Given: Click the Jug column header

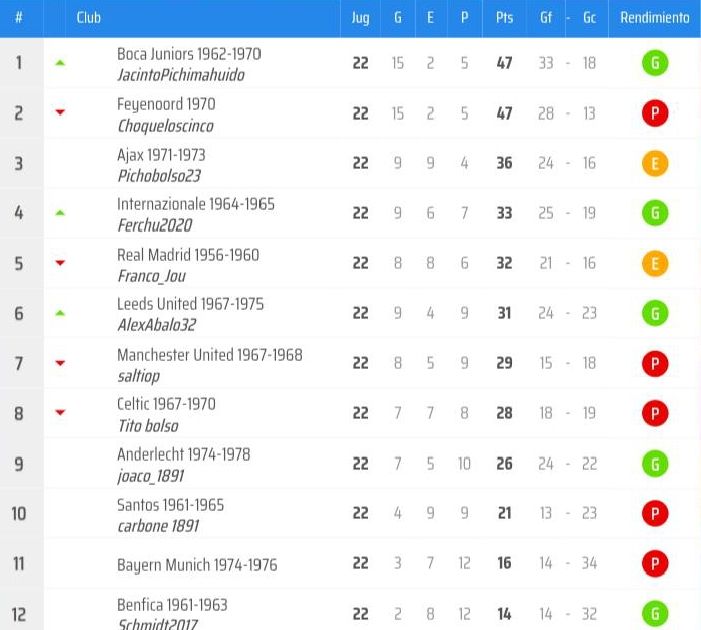Looking at the screenshot, I should pos(360,18).
